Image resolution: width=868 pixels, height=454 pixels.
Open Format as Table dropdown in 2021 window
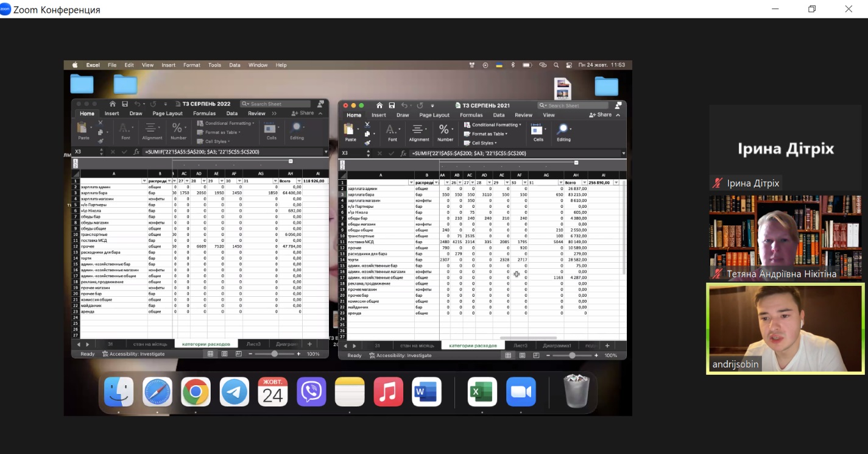[x=485, y=134]
